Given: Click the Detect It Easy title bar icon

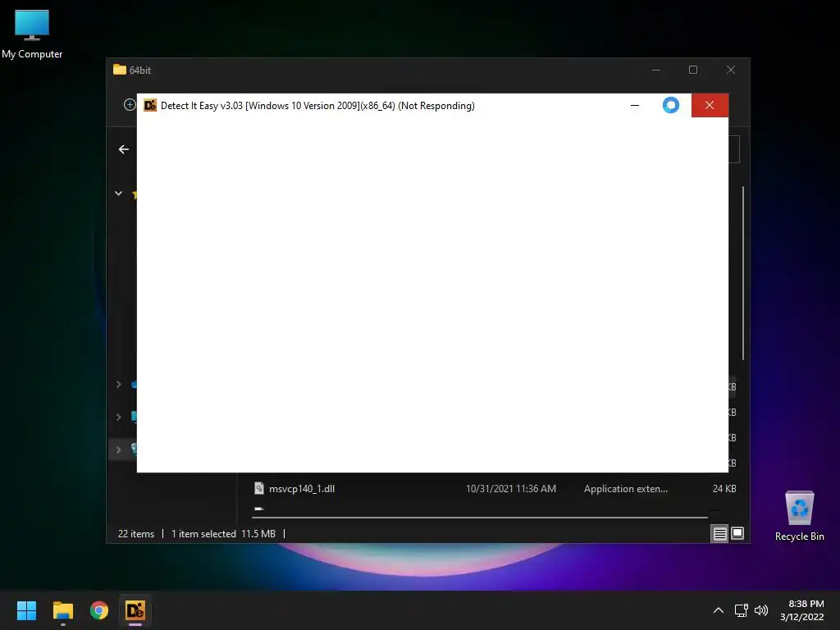Looking at the screenshot, I should click(150, 106).
